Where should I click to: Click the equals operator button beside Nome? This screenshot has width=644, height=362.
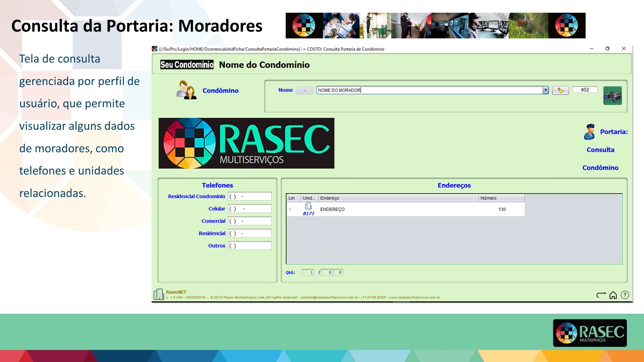pyautogui.click(x=304, y=90)
